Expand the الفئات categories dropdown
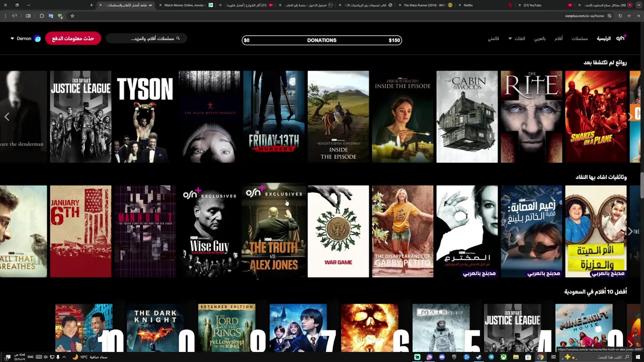Screen dimensions: 644x362 (517, 39)
